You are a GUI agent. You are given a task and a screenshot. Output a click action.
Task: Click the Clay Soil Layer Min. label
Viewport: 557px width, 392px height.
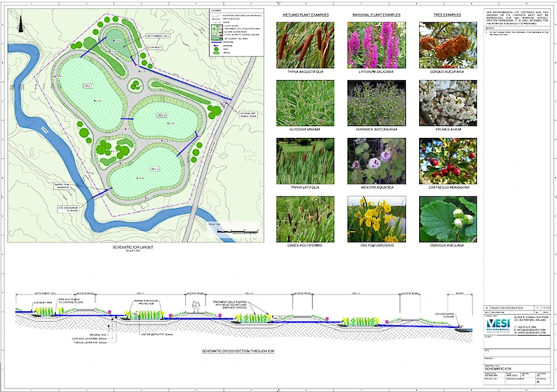click(x=89, y=338)
